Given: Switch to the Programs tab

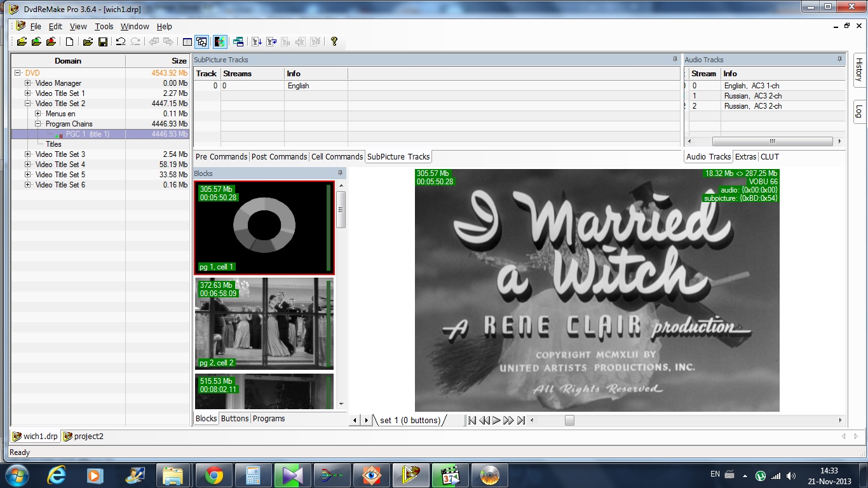Looking at the screenshot, I should (269, 418).
